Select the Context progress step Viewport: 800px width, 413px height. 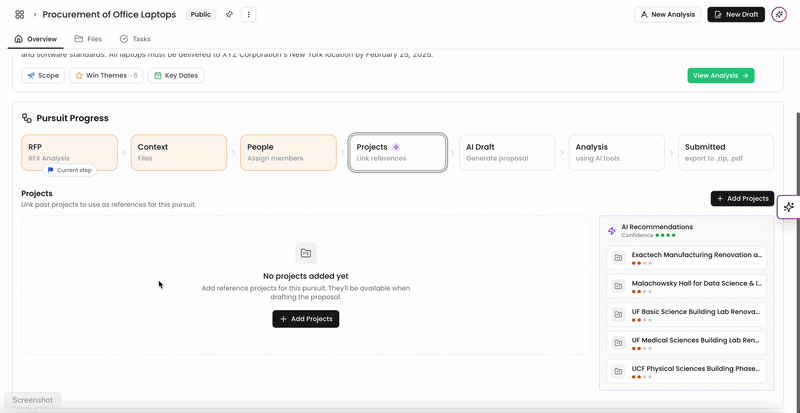pos(179,152)
